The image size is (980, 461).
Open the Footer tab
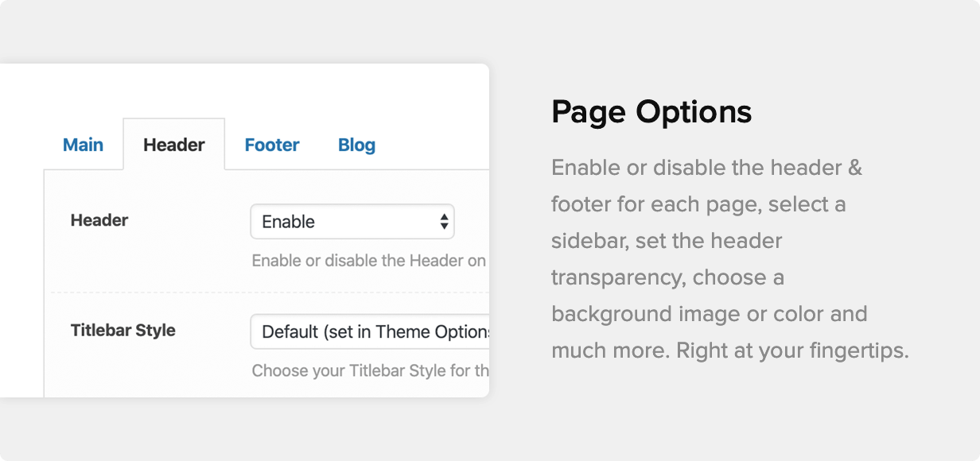pos(272,145)
